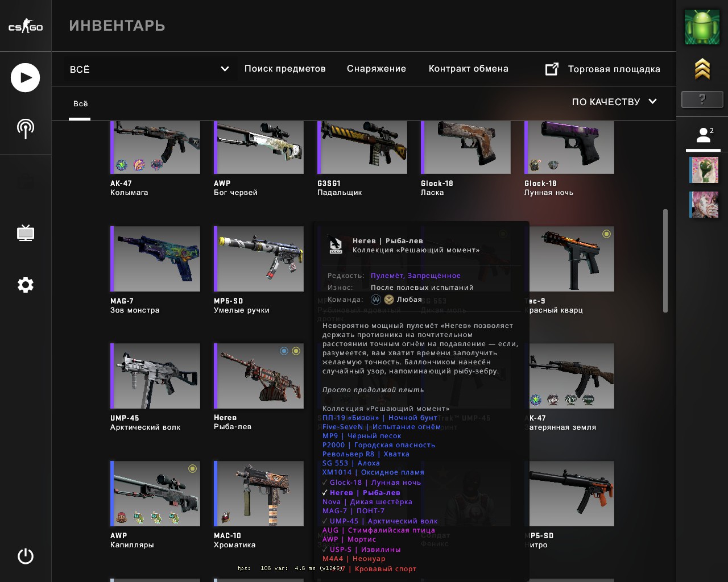728x582 pixels.
Task: Switch to Снаряжение tab
Action: [377, 69]
